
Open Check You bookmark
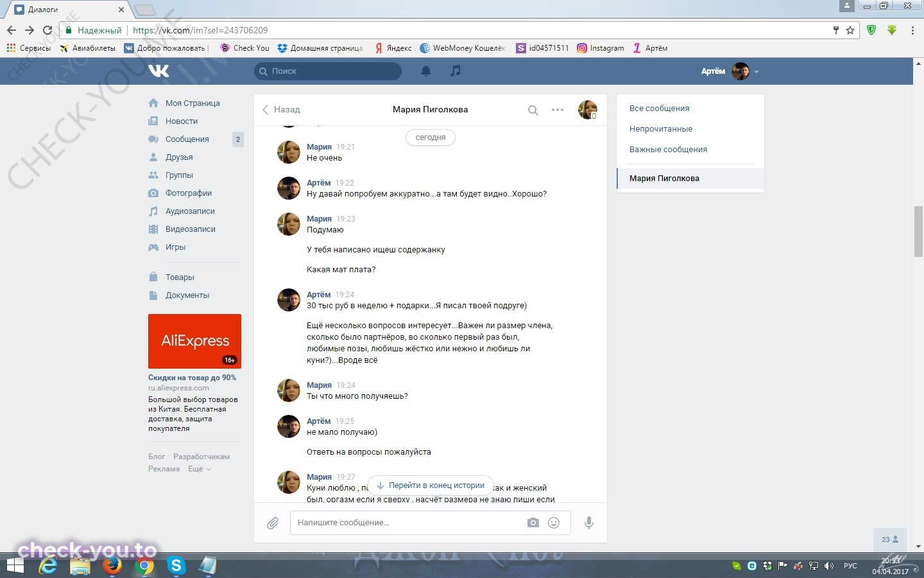[x=245, y=48]
